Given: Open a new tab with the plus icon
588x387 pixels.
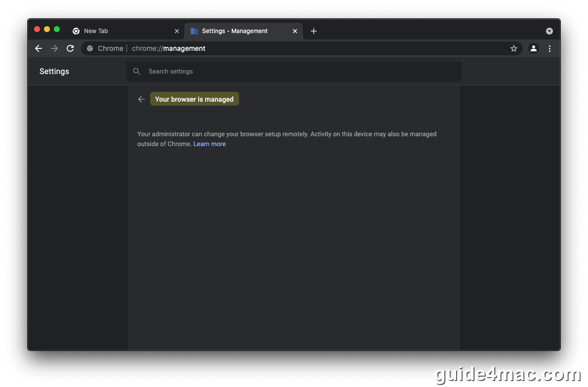Looking at the screenshot, I should click(313, 31).
